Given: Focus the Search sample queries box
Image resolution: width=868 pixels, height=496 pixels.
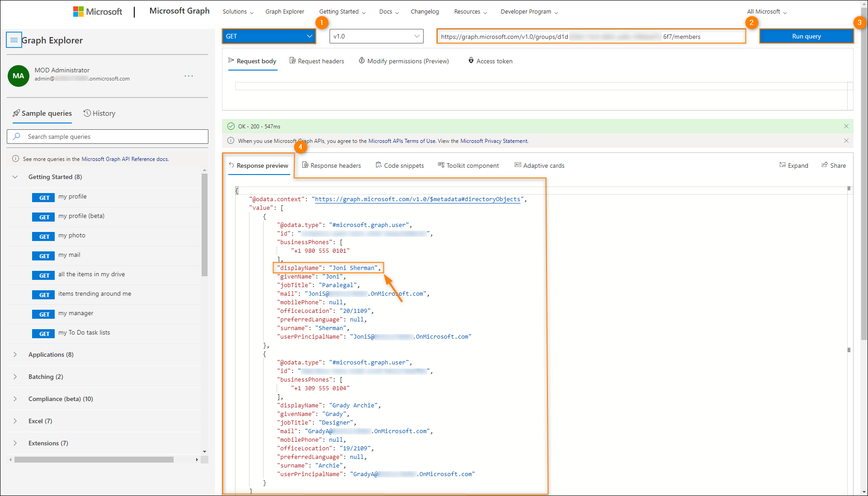Looking at the screenshot, I should 108,137.
